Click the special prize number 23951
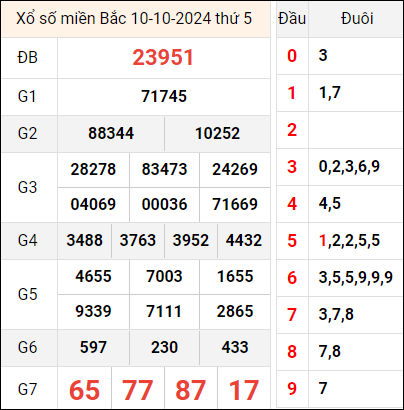Image resolution: width=404 pixels, height=410 pixels. (x=163, y=57)
